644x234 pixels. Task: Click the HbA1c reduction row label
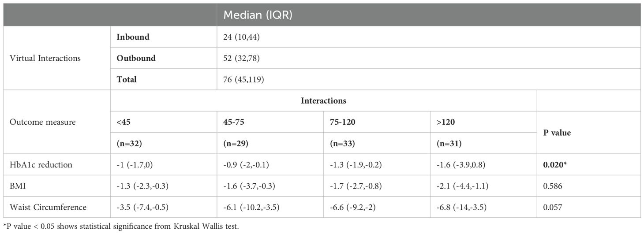41,164
